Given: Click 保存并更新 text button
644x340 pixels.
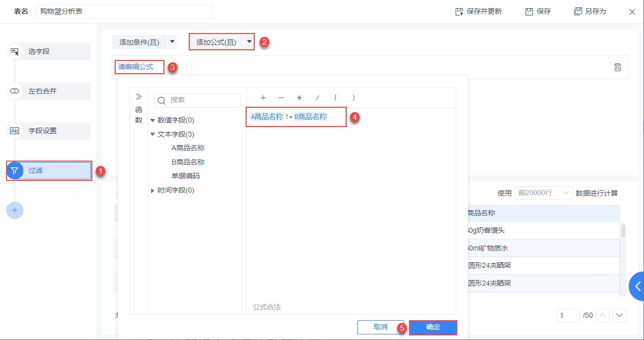Looking at the screenshot, I should [484, 11].
